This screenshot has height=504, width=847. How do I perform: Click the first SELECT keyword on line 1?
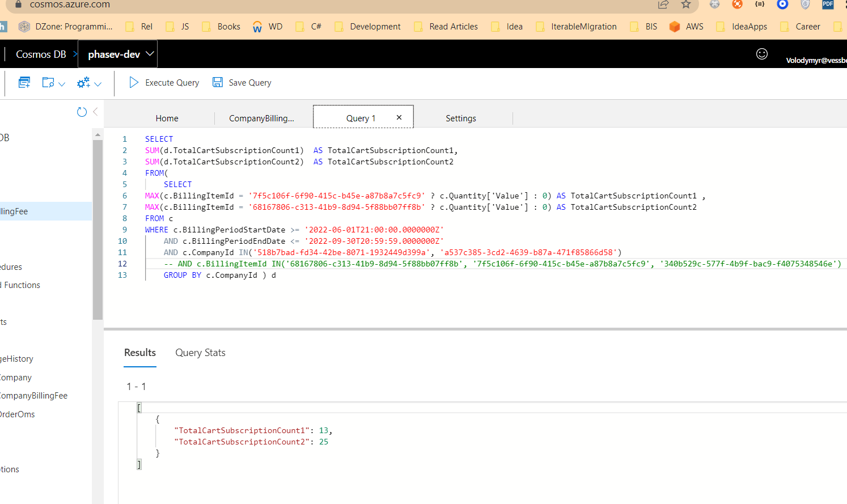point(159,139)
